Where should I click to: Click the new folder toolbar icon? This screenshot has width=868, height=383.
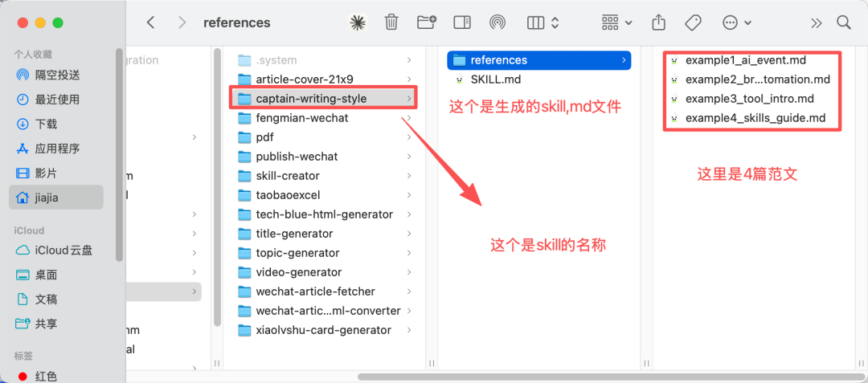tap(426, 22)
